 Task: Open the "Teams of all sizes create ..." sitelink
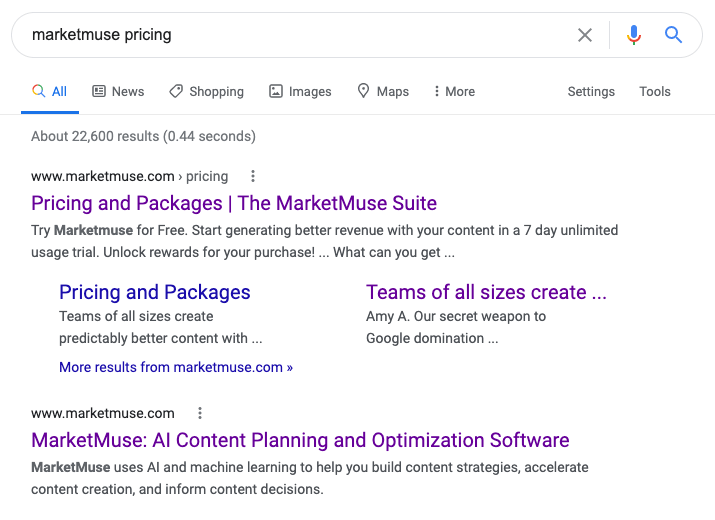pos(487,292)
